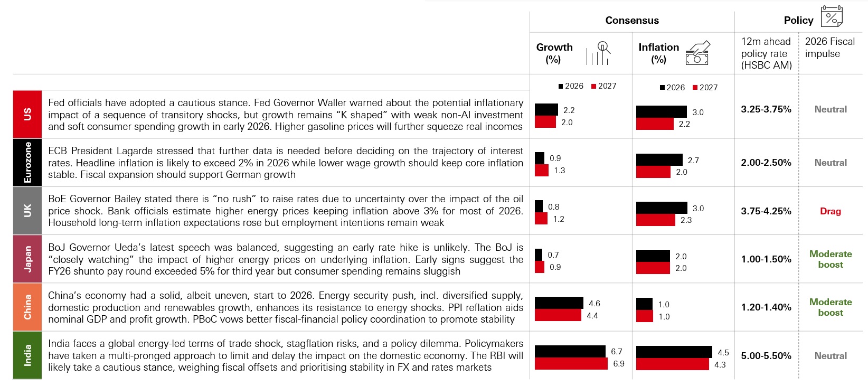The width and height of the screenshot is (868, 386).
Task: Click the Inflation hand-with-cash icon
Action: [x=697, y=53]
